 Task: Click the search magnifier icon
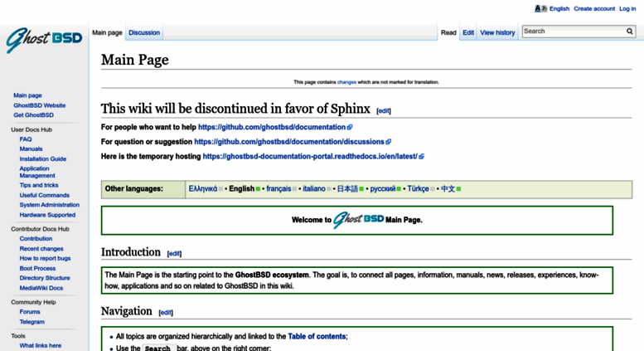click(x=630, y=32)
